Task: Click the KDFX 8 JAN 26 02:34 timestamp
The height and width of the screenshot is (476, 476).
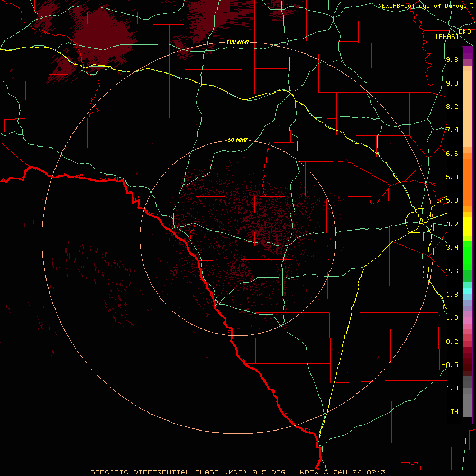Action: (x=345, y=472)
